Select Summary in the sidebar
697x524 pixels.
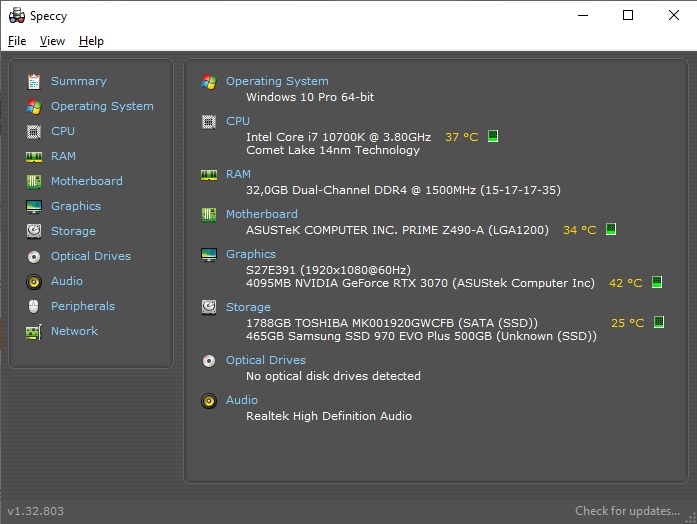pyautogui.click(x=79, y=81)
